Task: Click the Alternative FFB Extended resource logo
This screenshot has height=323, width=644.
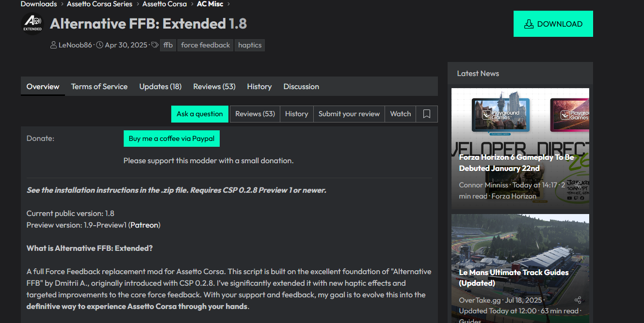Action: (32, 24)
